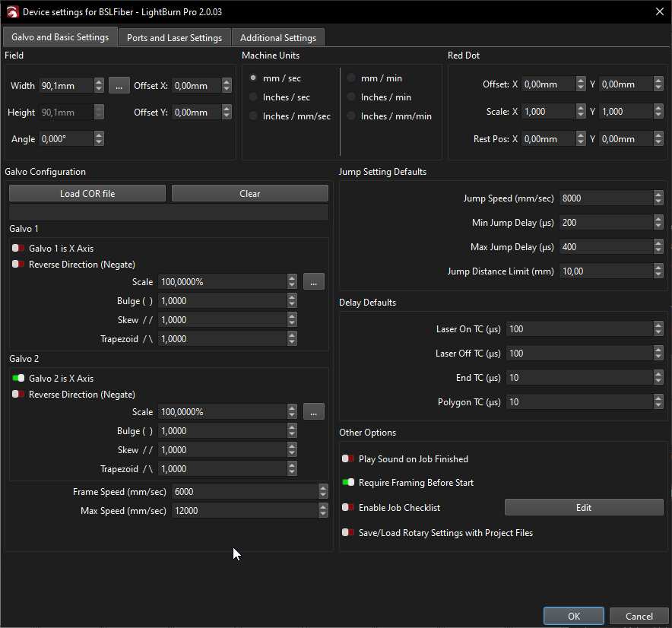Click the LightBurn logo in title bar
672x628 pixels.
(11, 11)
